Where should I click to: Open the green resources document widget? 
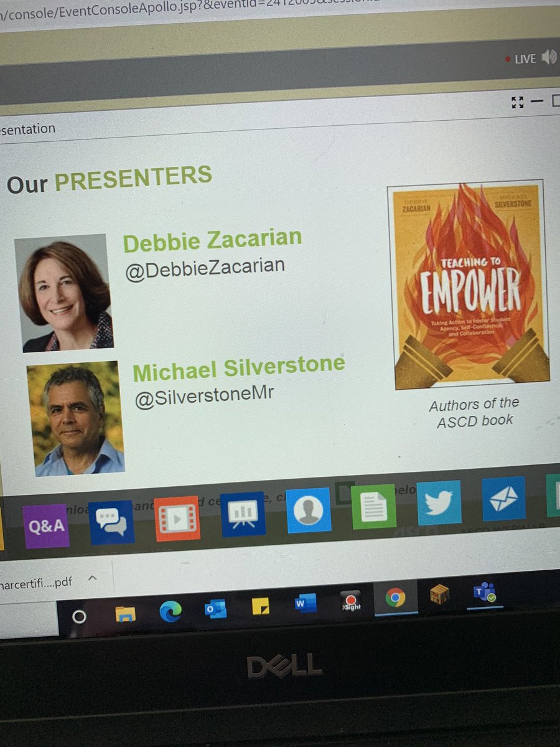pos(374,506)
